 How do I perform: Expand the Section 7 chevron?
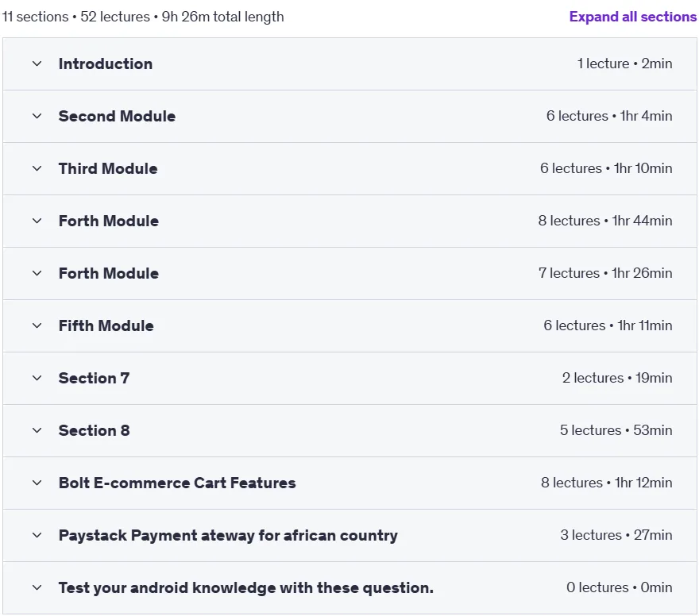click(37, 378)
